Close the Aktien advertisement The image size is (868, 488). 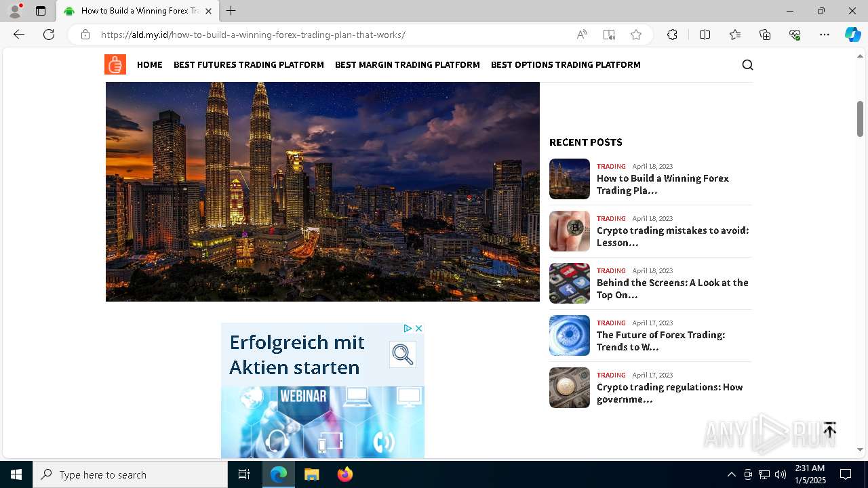tap(418, 328)
